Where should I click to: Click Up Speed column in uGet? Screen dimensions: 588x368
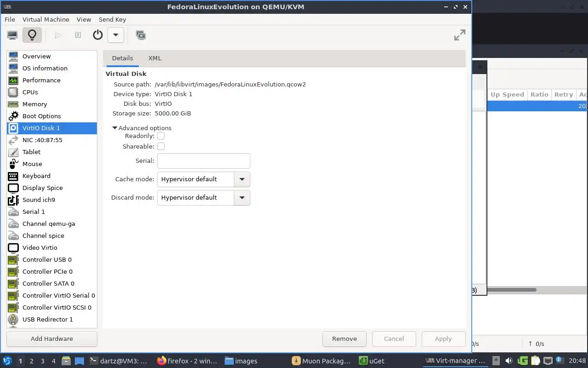point(507,94)
